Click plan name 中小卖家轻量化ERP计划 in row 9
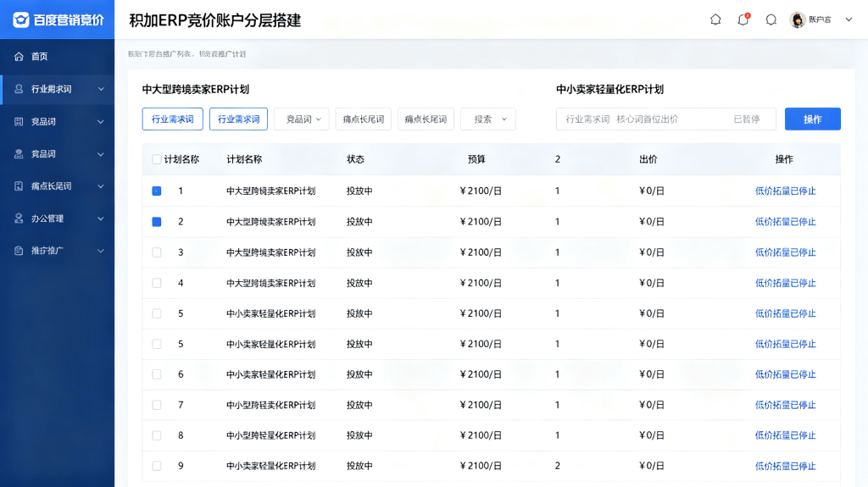Image resolution: width=868 pixels, height=487 pixels. 270,466
